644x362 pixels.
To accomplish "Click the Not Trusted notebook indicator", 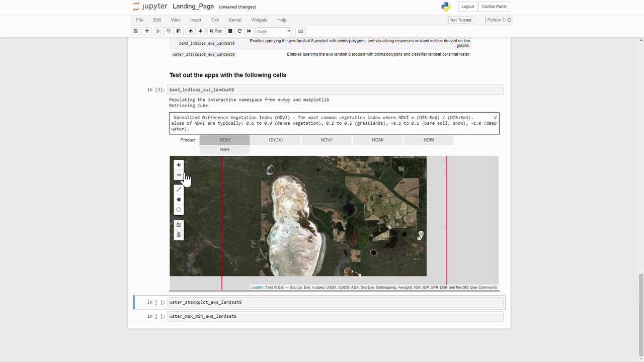I will pos(461,20).
